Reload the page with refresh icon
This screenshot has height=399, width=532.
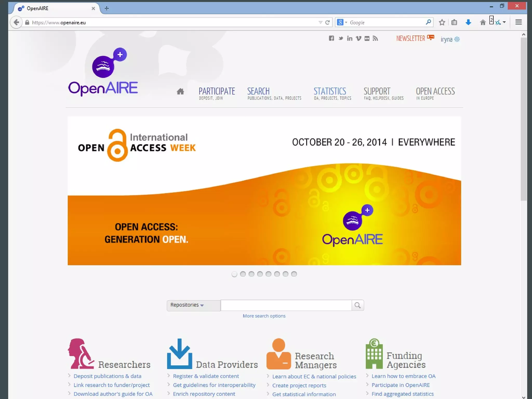pyautogui.click(x=328, y=22)
